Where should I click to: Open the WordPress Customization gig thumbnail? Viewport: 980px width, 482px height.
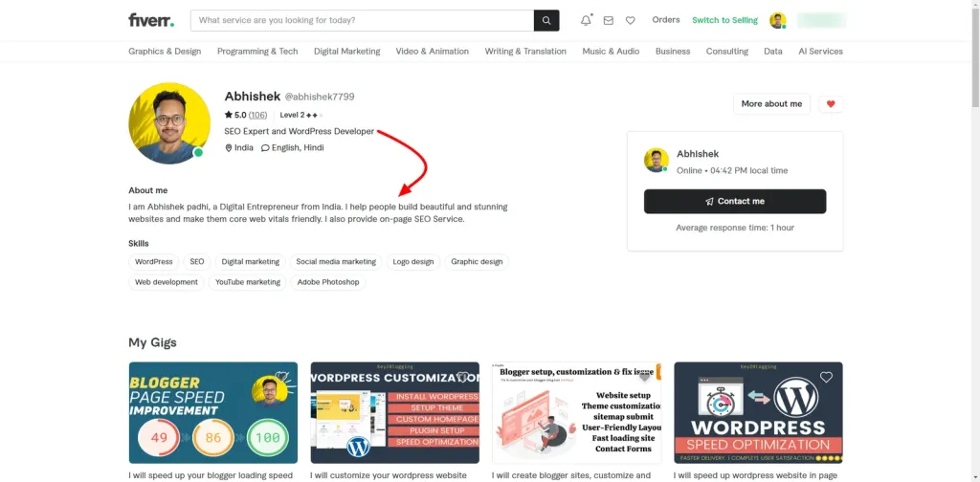(x=394, y=412)
